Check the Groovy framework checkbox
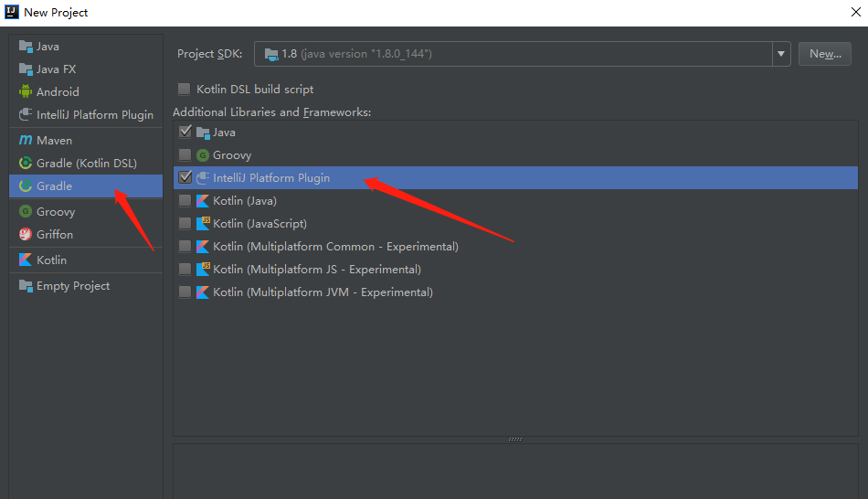 (x=185, y=154)
